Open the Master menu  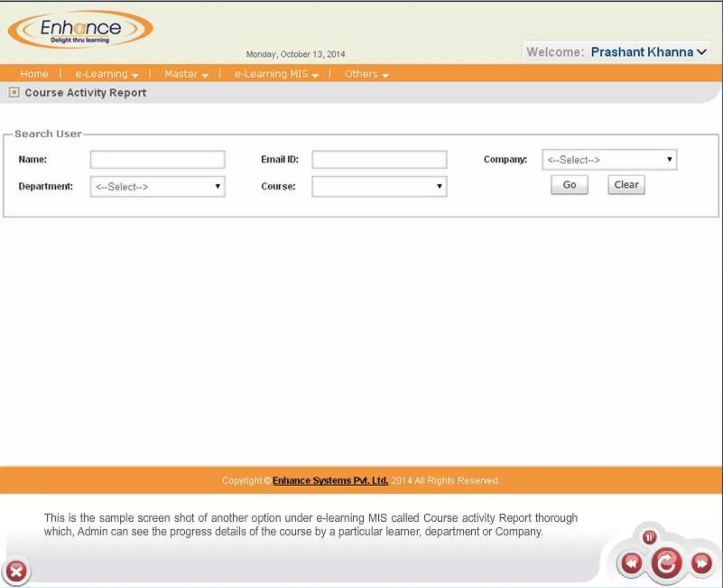point(186,74)
